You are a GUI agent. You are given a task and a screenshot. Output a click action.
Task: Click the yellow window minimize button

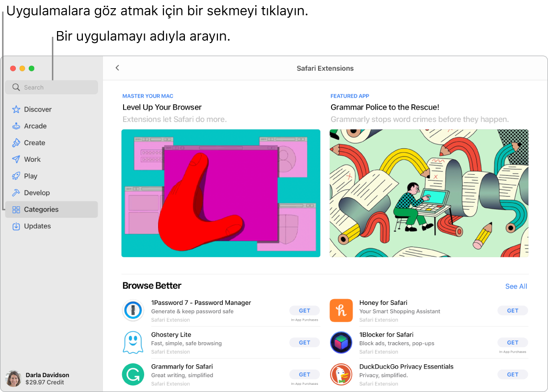[x=23, y=68]
